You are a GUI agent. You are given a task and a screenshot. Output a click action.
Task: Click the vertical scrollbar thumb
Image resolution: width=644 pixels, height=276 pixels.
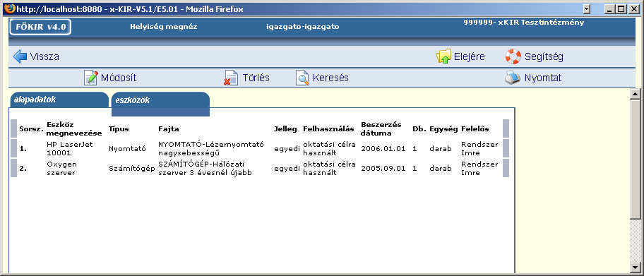click(636, 159)
